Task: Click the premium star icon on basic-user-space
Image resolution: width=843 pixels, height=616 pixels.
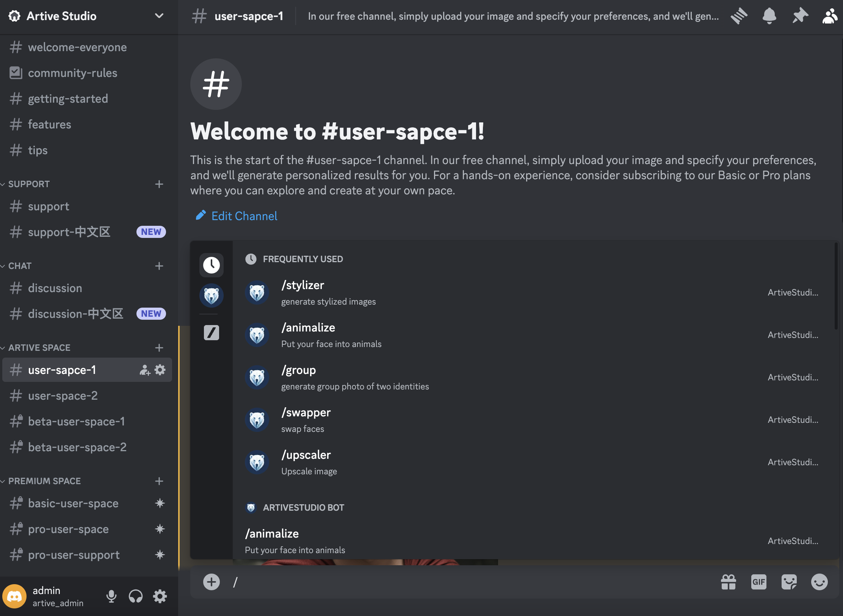Action: (160, 503)
